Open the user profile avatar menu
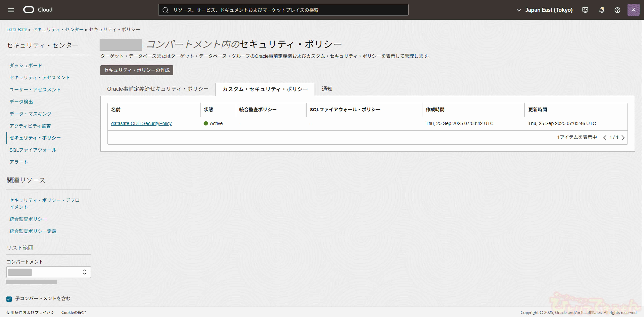 pyautogui.click(x=633, y=10)
